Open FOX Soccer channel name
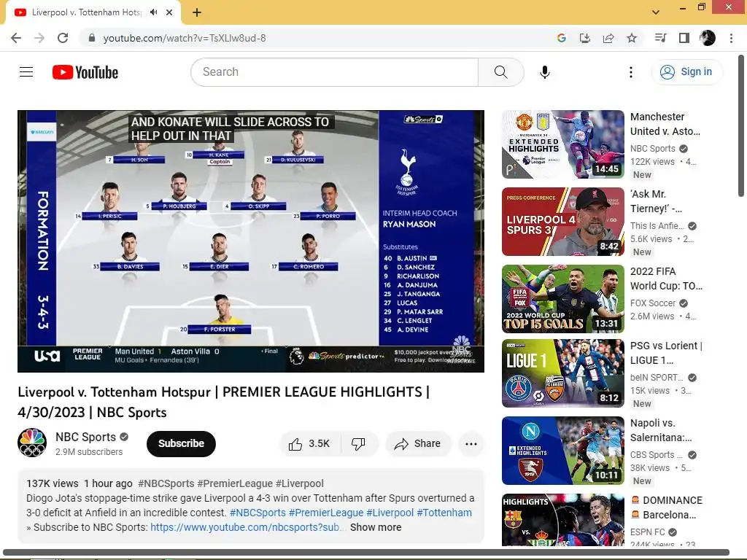 pos(653,303)
